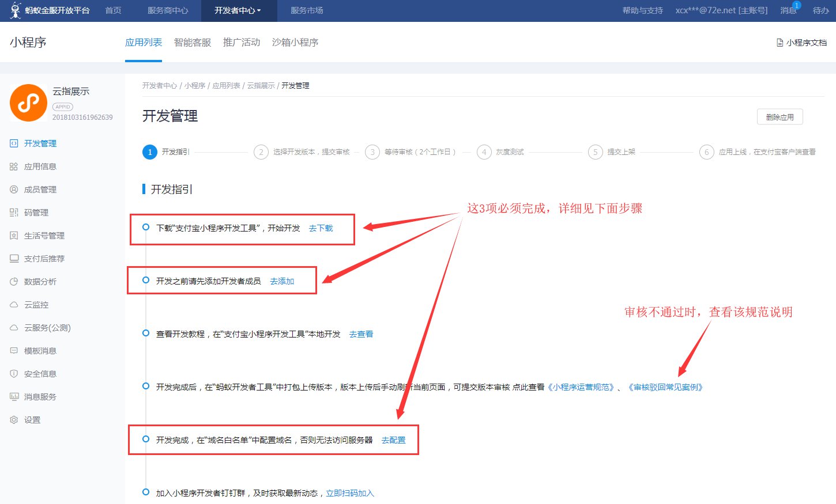Open the xcx***@72e.net account menu
The width and height of the screenshot is (836, 504).
click(x=722, y=10)
